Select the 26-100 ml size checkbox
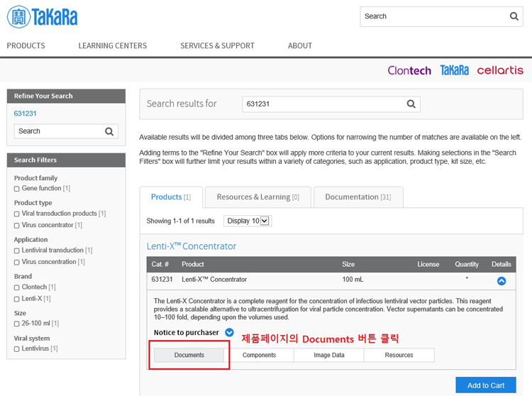The height and width of the screenshot is (396, 532). pyautogui.click(x=16, y=324)
